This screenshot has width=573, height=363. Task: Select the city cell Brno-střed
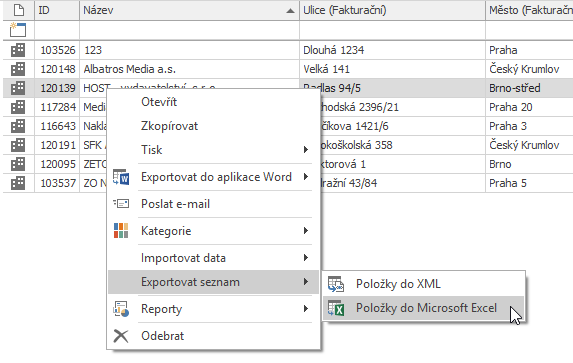pos(530,88)
